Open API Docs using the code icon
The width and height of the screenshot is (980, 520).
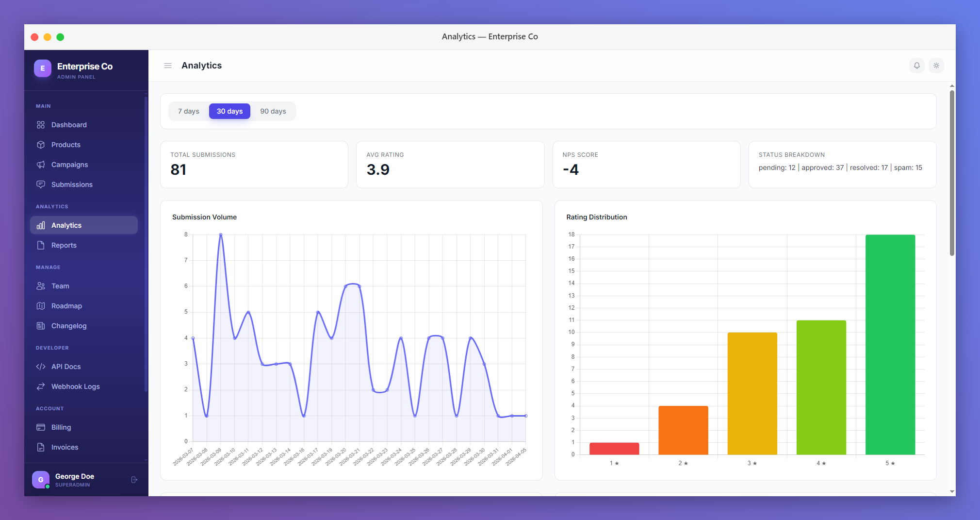coord(41,367)
